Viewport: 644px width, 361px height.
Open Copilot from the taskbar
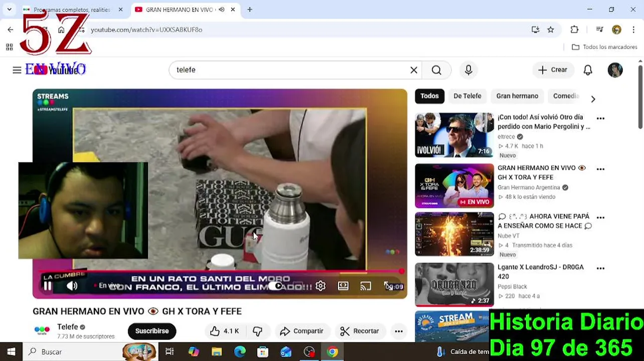tap(194, 352)
